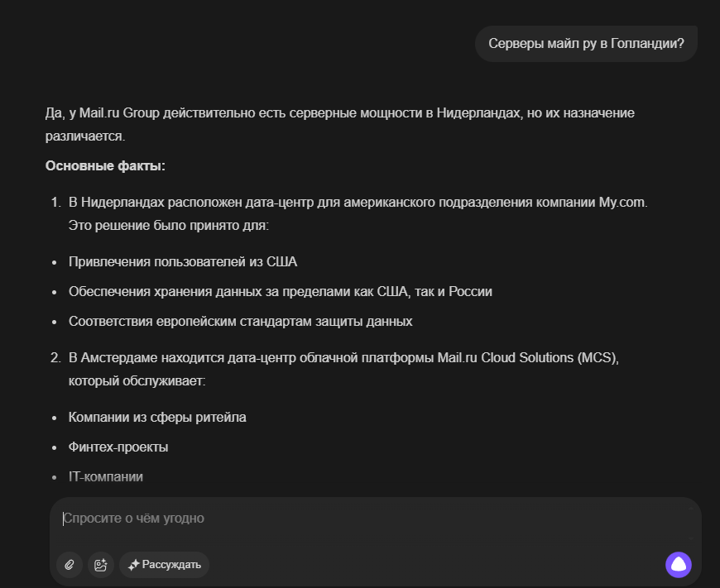Select bullet Привлечения пользователей из США

point(183,262)
